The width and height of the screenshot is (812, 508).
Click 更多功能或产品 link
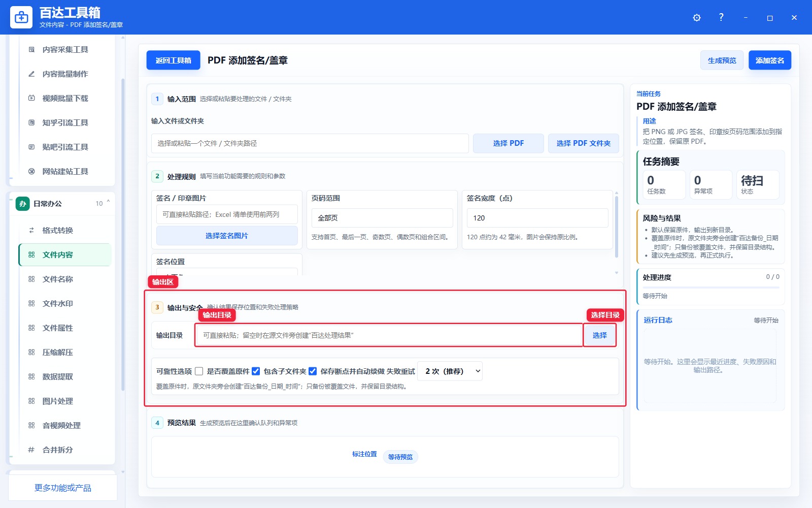tap(63, 488)
